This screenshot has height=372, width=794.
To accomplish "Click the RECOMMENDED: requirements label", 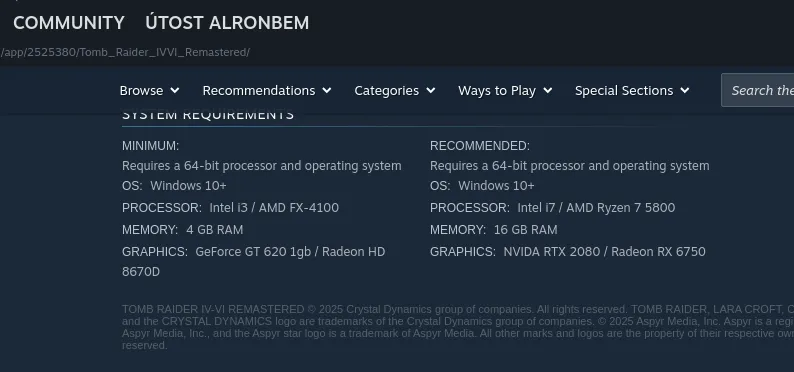I will point(480,146).
